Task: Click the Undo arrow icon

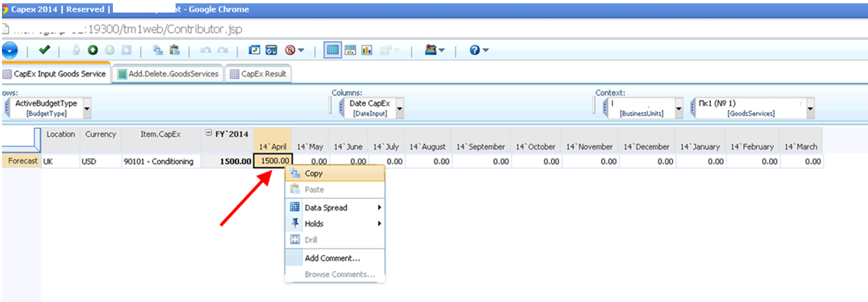Action: coord(206,50)
